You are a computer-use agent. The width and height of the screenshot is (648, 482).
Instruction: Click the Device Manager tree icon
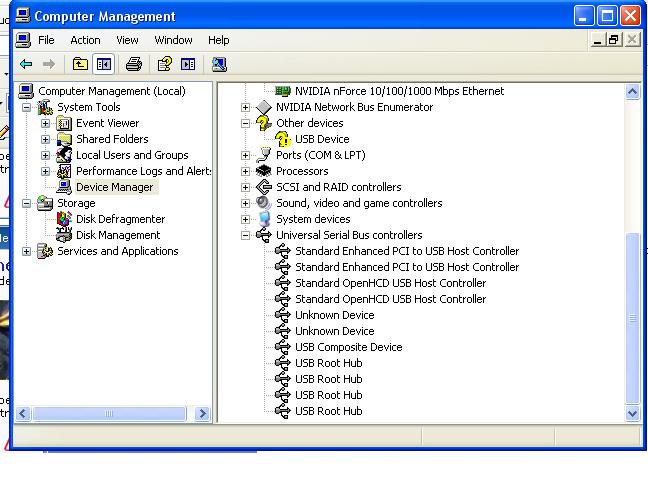64,187
